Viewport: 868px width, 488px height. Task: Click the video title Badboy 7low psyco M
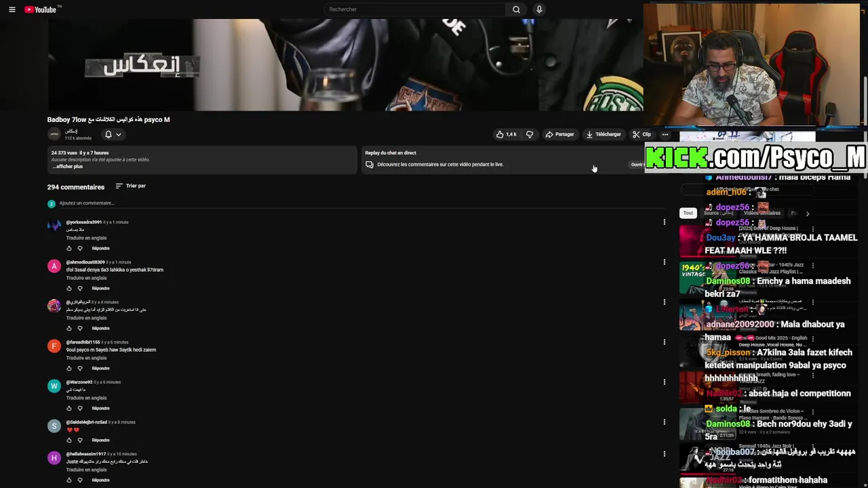point(108,119)
